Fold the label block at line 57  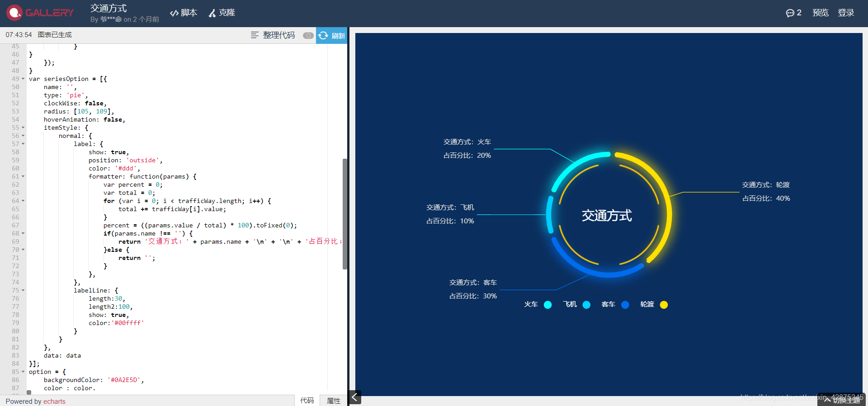point(23,144)
